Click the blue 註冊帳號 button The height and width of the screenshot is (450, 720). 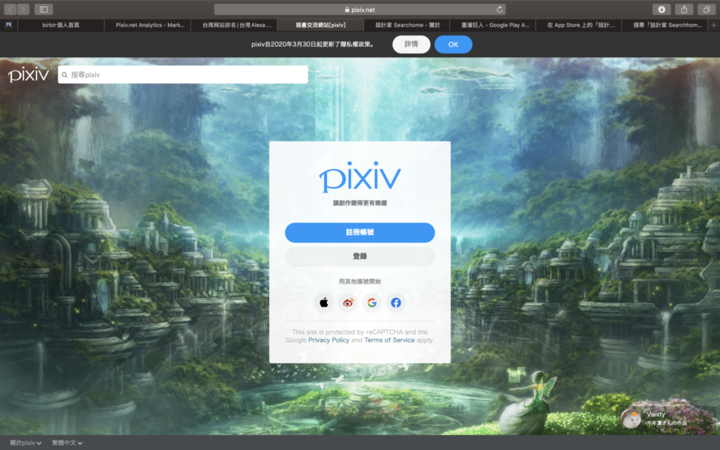360,232
